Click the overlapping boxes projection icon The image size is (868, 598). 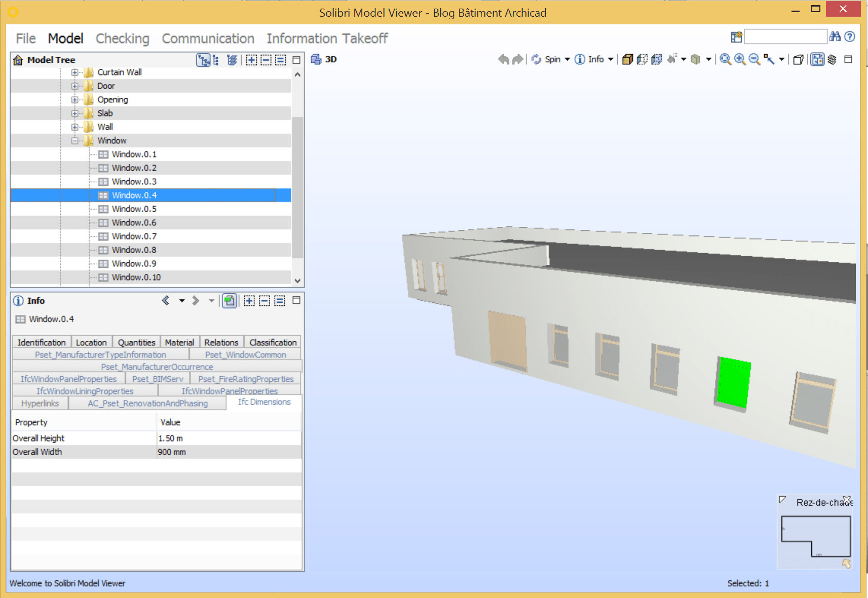click(x=798, y=59)
